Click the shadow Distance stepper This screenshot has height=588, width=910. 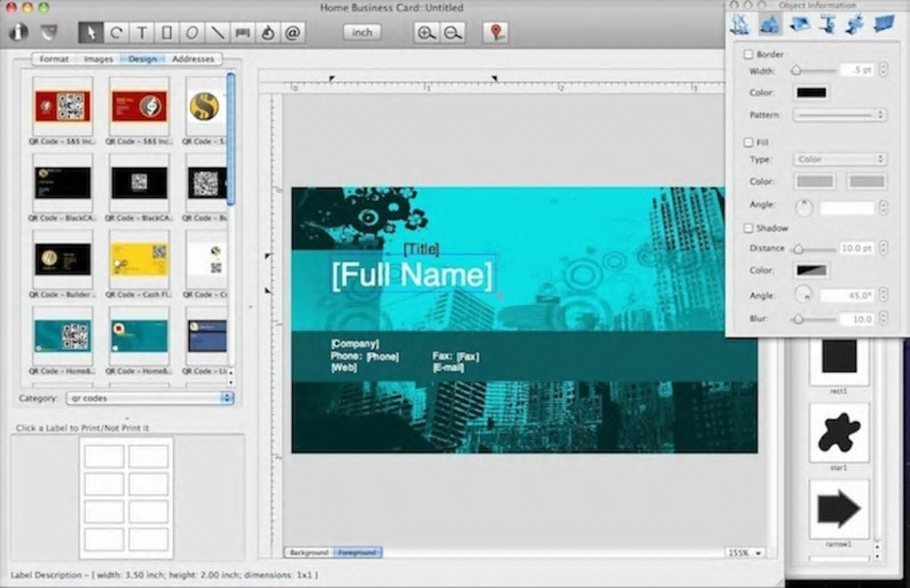coord(883,248)
